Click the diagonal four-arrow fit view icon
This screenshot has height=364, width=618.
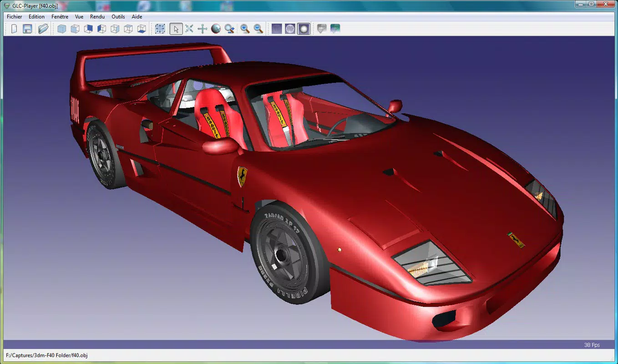[189, 29]
